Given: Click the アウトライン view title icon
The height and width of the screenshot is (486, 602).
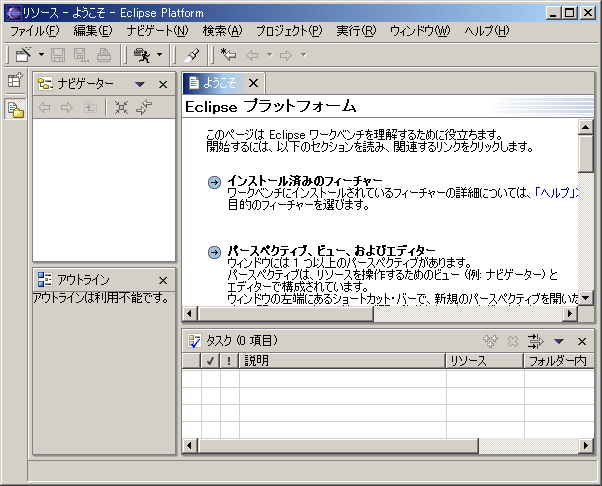Looking at the screenshot, I should (45, 279).
